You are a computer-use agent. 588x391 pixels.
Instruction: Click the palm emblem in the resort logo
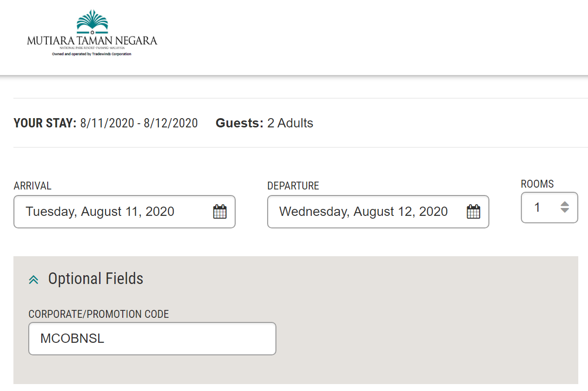[92, 21]
